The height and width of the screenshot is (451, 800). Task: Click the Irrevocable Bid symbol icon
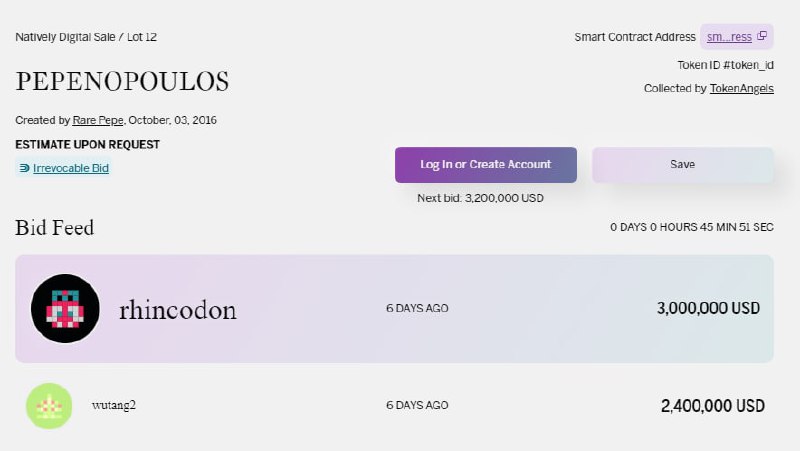pos(24,168)
